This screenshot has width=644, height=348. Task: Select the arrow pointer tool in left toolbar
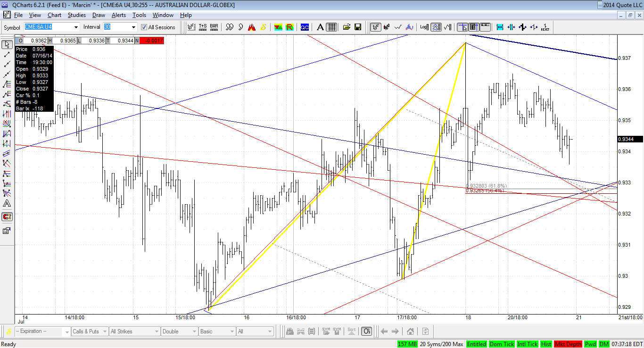7,44
